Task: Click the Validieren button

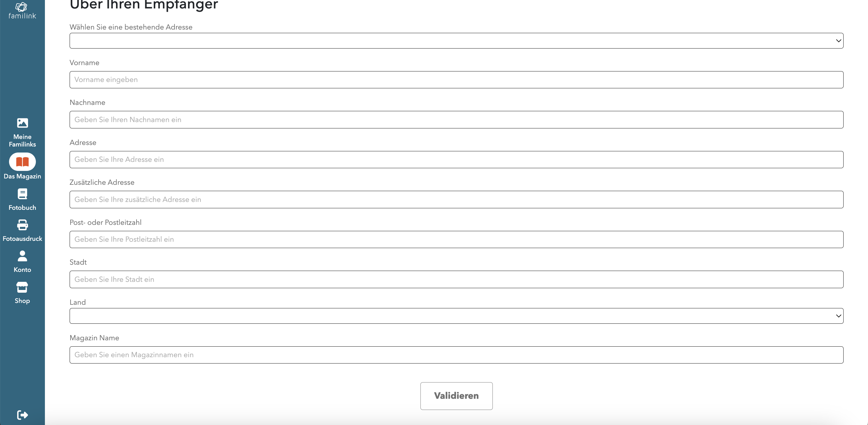Action: (456, 396)
